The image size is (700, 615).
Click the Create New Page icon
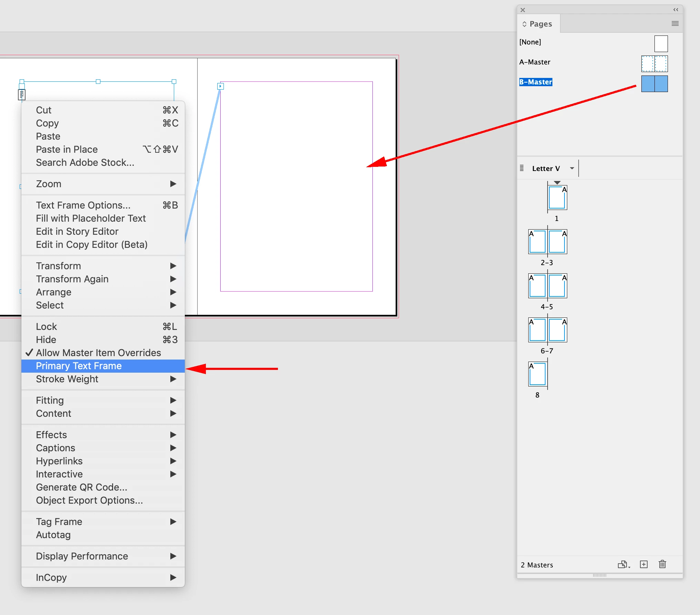coord(643,564)
